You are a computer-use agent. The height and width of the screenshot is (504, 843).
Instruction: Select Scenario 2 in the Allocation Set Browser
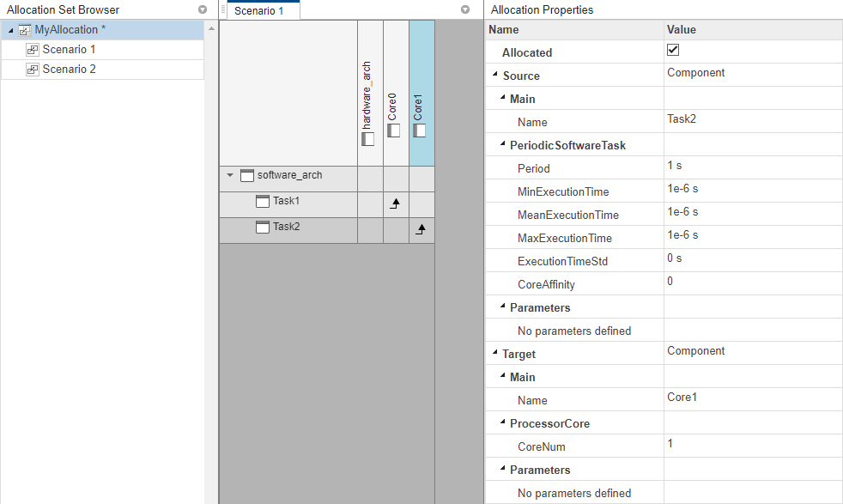(x=67, y=70)
